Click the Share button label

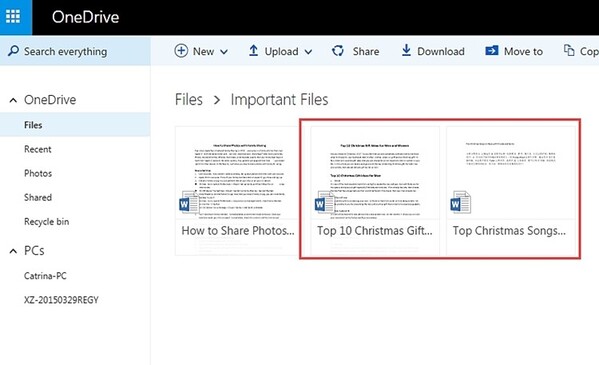pos(366,51)
